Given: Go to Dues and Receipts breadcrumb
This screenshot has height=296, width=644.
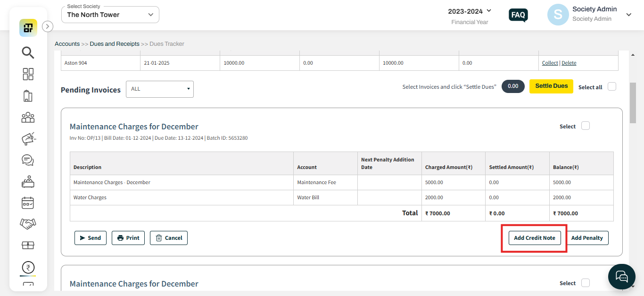Looking at the screenshot, I should [114, 43].
